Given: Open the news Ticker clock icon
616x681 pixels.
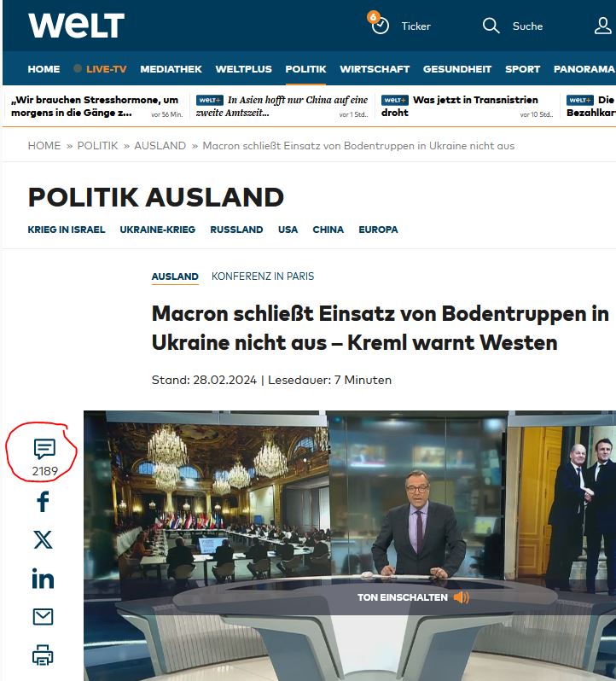Looking at the screenshot, I should pos(380,25).
